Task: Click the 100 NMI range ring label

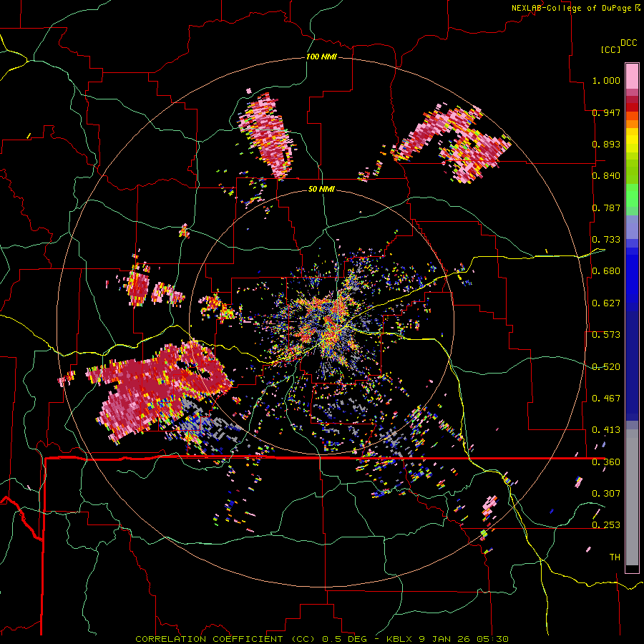Action: pos(321,57)
